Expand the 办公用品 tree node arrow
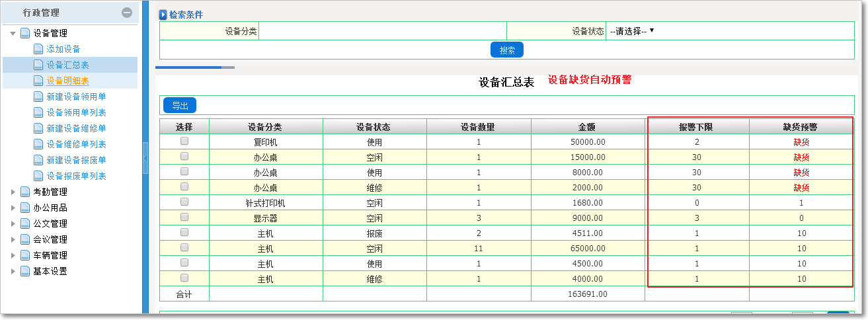 (x=13, y=208)
